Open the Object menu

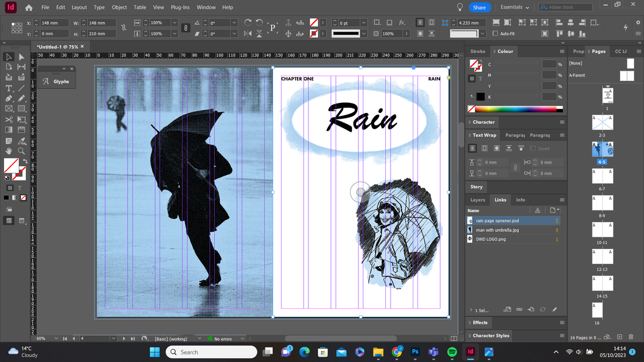tap(119, 8)
